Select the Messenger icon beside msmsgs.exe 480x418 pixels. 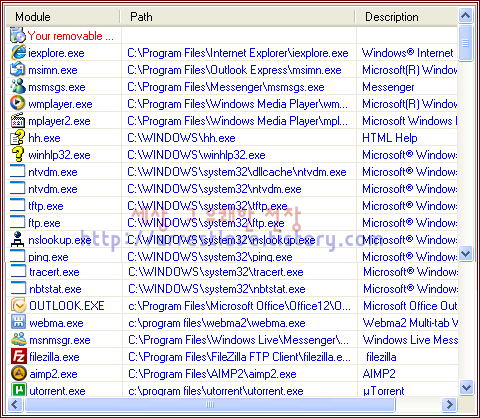18,87
